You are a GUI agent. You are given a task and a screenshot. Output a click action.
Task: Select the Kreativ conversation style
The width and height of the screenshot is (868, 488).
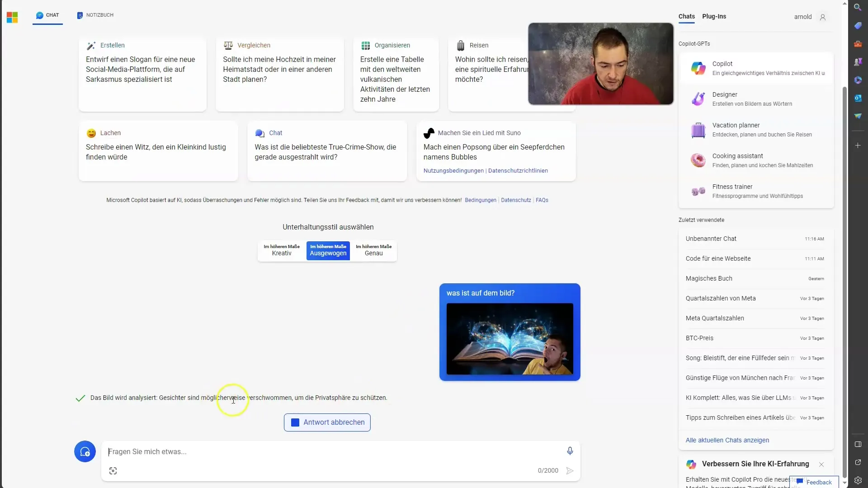(x=281, y=250)
